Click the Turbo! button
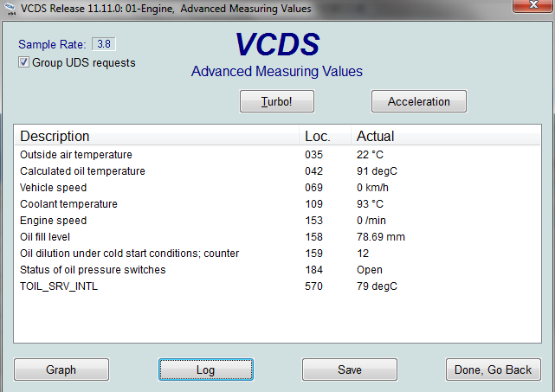This screenshot has height=392, width=555. pyautogui.click(x=277, y=101)
